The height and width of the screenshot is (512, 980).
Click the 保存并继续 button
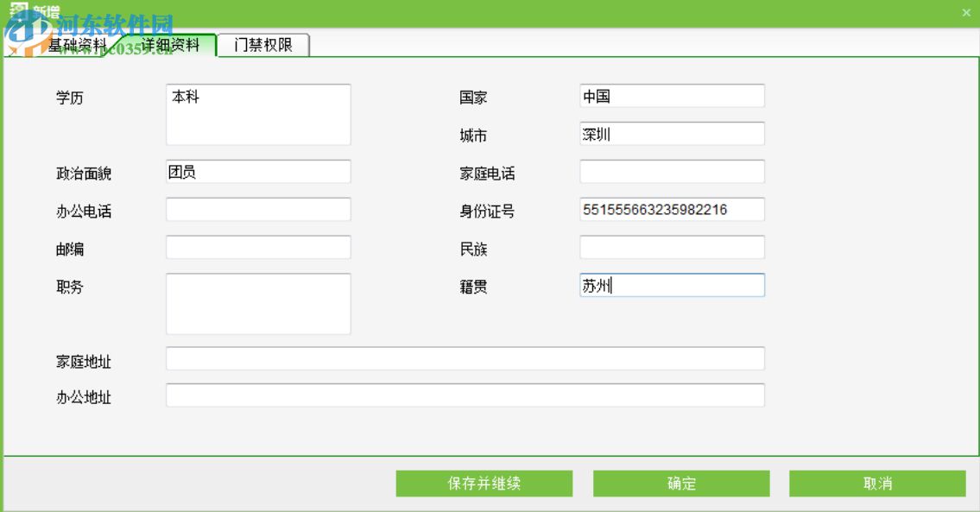point(484,484)
